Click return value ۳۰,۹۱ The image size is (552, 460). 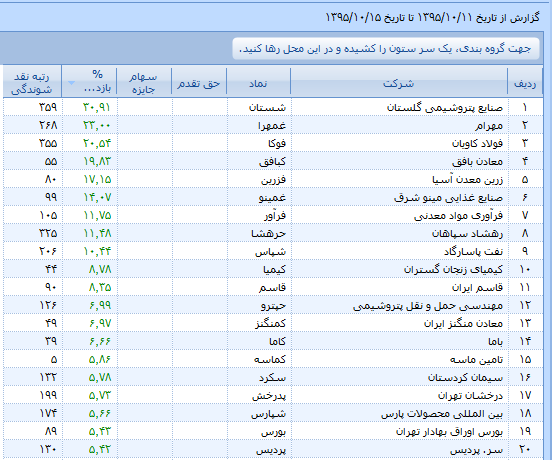pyautogui.click(x=97, y=107)
